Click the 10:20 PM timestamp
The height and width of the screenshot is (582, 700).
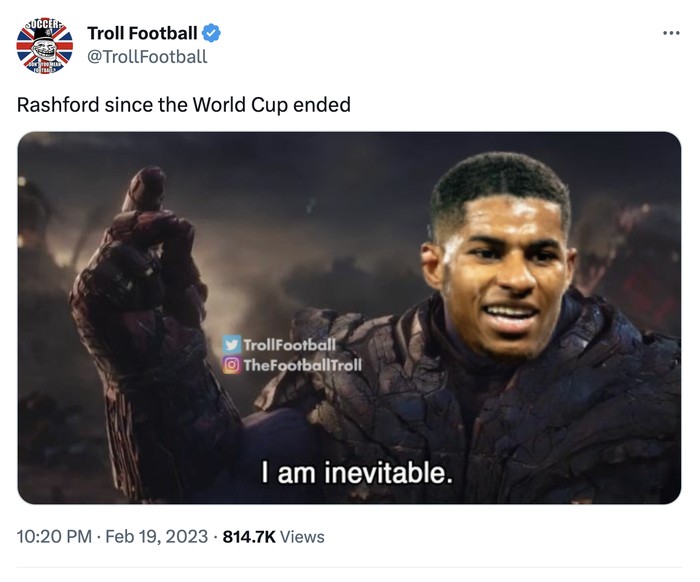(55, 537)
